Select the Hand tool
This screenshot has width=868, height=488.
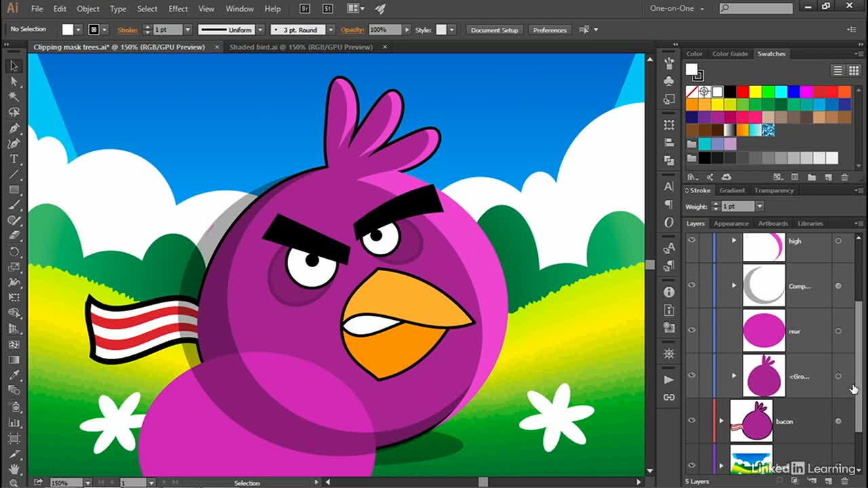(14, 468)
